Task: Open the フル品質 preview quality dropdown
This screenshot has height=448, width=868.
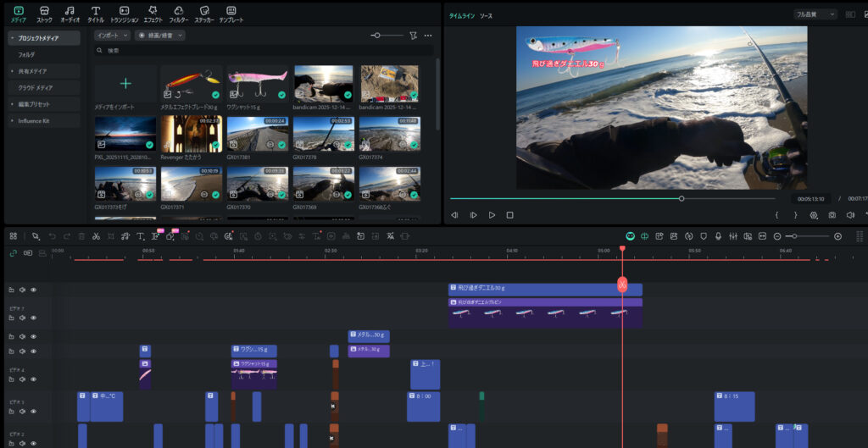Action: [815, 14]
